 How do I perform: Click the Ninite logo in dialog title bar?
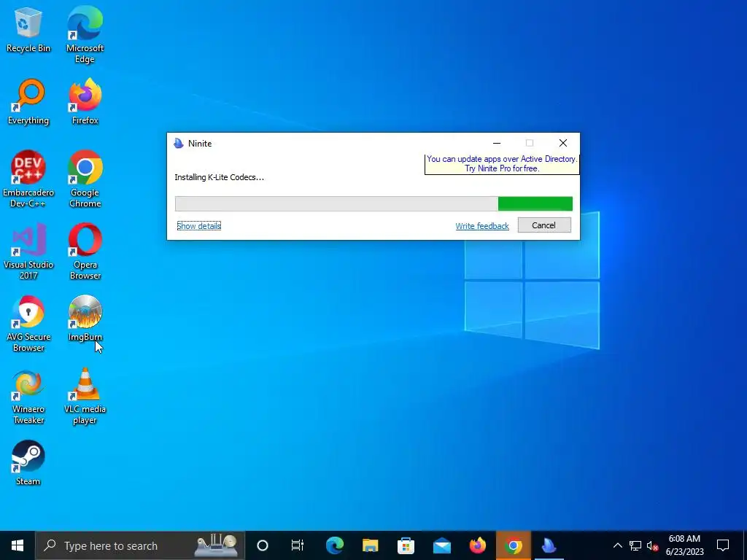179,144
